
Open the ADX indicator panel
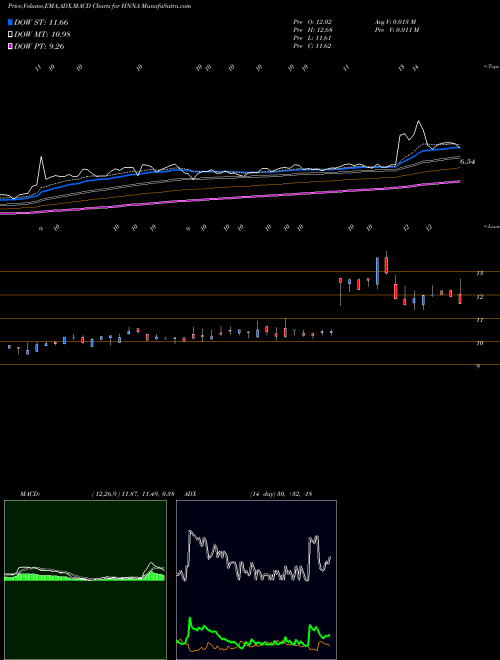point(256,580)
